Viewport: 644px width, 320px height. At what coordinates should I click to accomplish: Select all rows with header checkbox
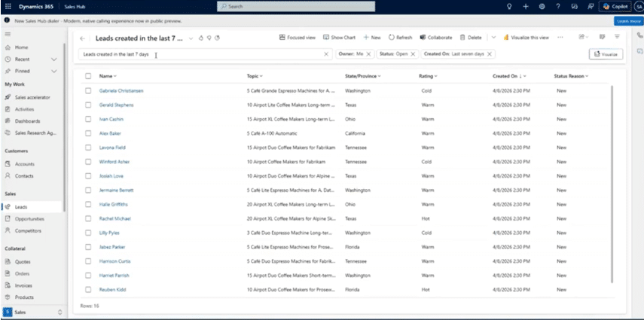tap(88, 76)
